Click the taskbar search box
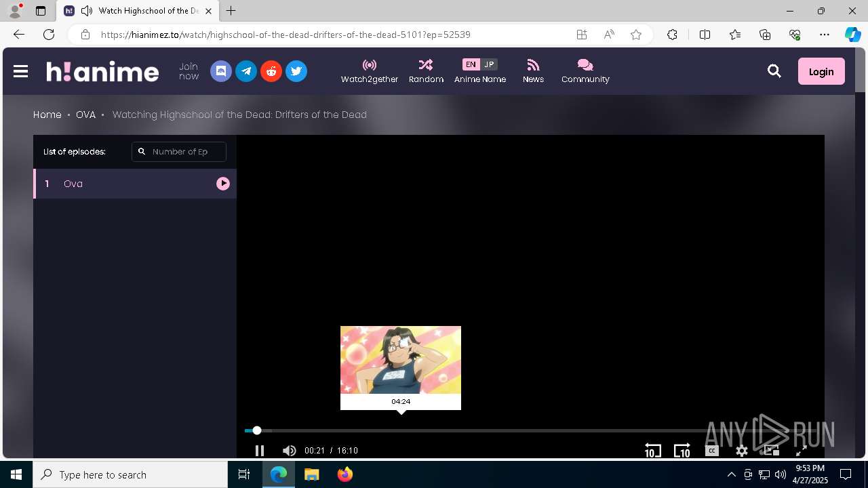 [x=130, y=474]
